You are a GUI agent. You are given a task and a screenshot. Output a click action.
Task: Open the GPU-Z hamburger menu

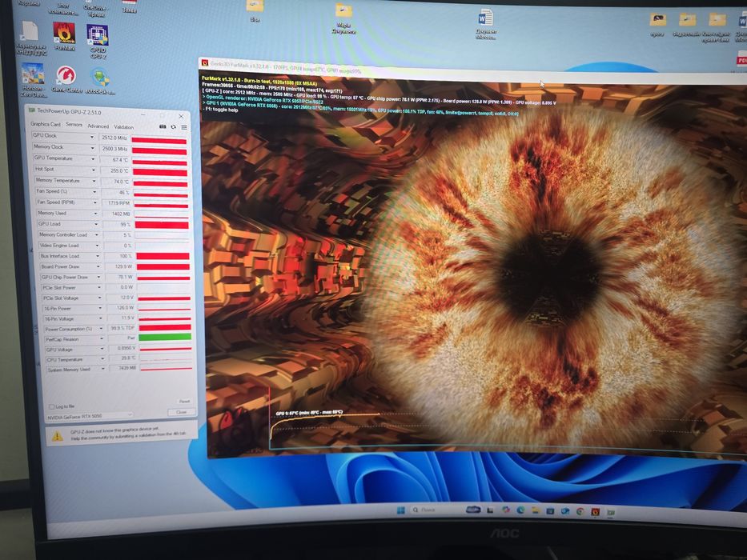184,127
